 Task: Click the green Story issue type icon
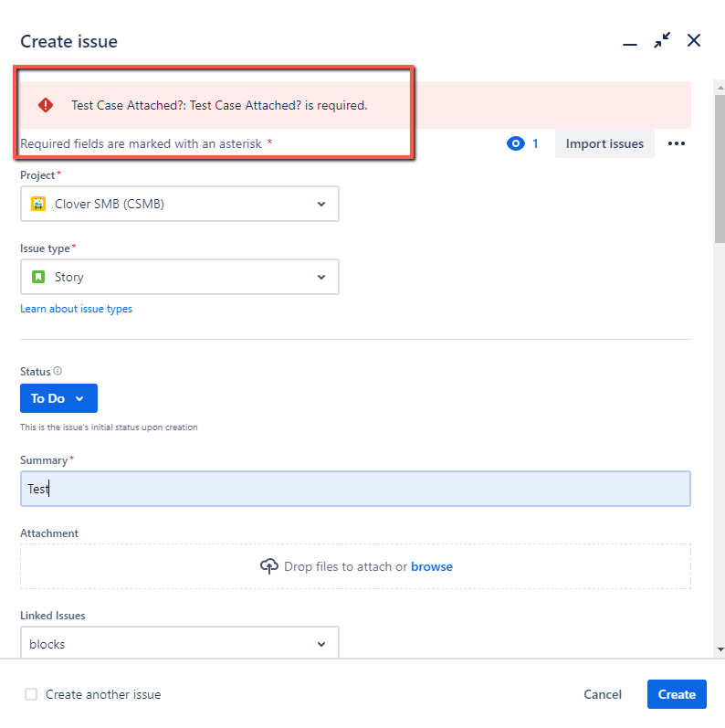[38, 277]
